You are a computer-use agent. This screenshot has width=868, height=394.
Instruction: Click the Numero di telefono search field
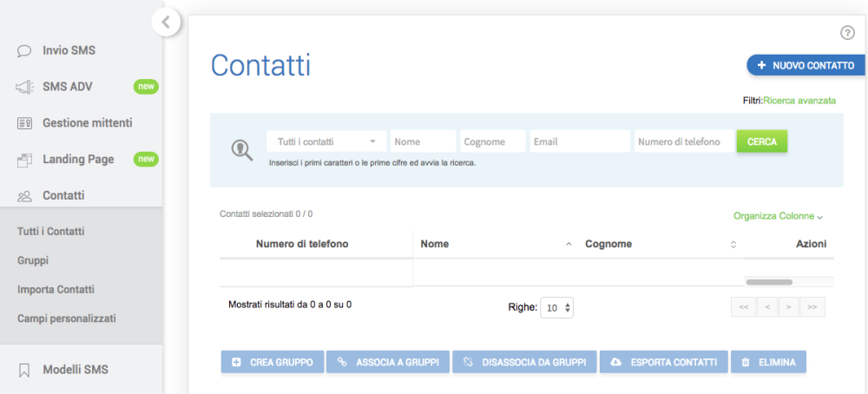684,141
